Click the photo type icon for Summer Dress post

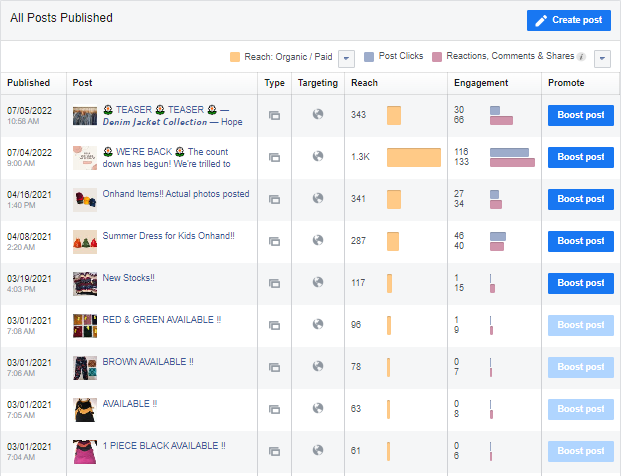point(274,241)
